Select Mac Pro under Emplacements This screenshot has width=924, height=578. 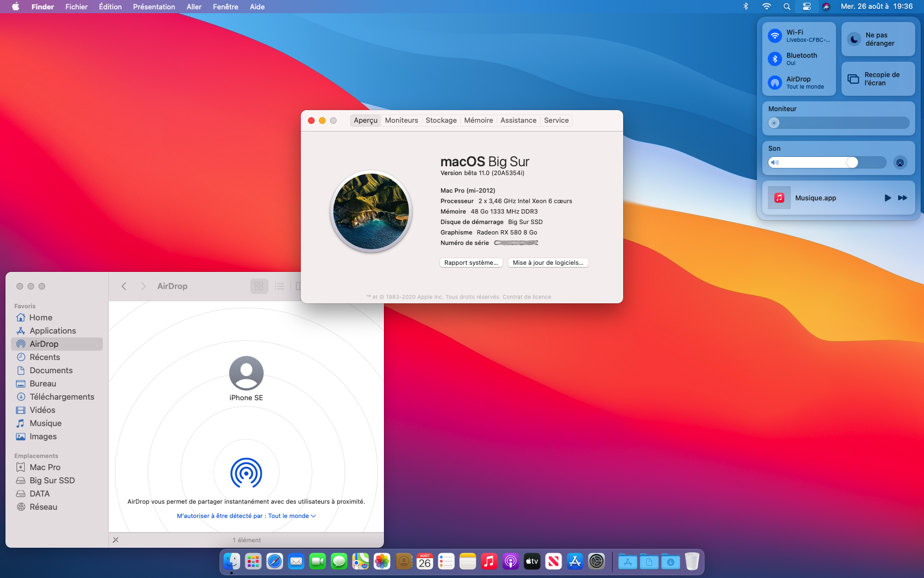pos(57,467)
